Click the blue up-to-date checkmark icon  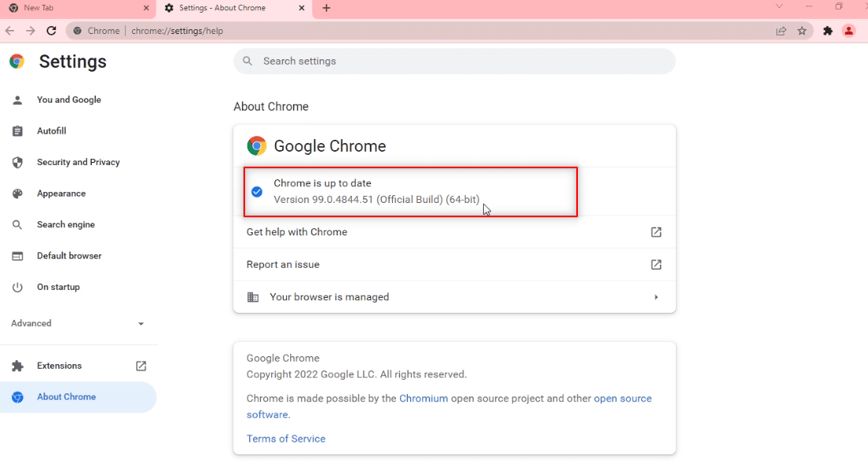[257, 192]
